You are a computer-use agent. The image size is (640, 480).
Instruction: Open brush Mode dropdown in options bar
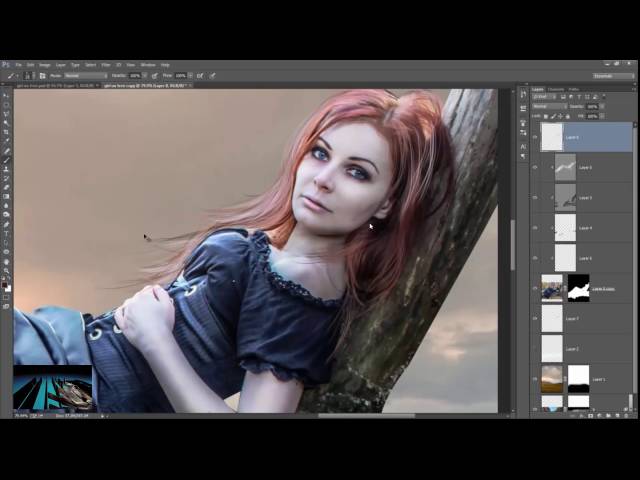[x=86, y=76]
